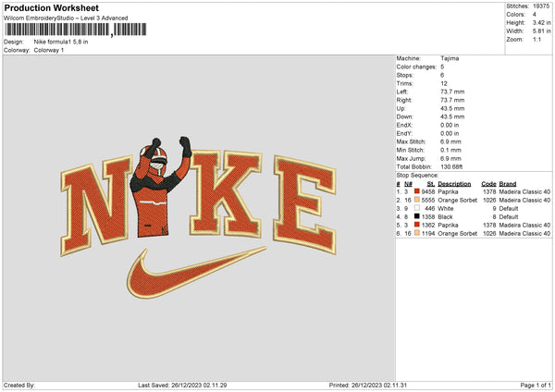Click the stitch count 5555 in row 2
Screen dimensions: 555x392
tap(428, 201)
